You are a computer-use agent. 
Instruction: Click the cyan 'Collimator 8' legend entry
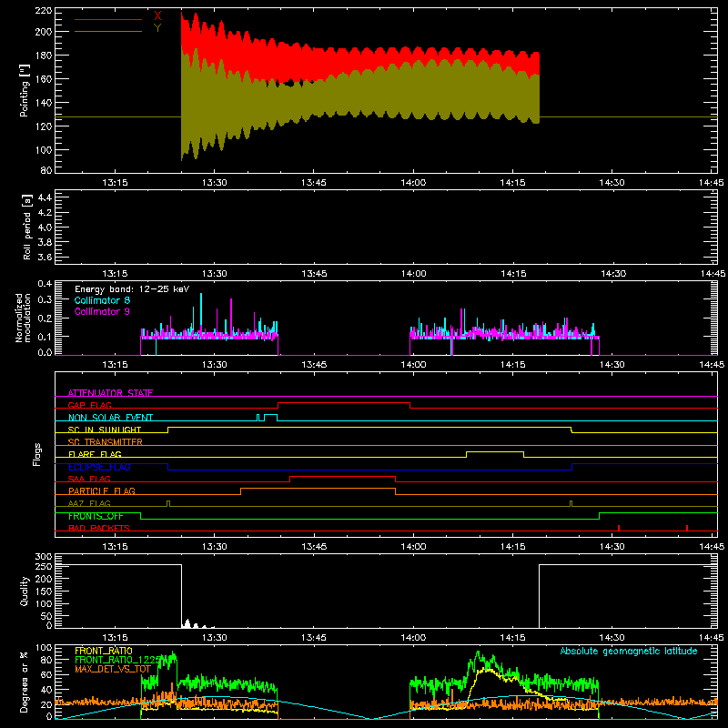pos(102,300)
